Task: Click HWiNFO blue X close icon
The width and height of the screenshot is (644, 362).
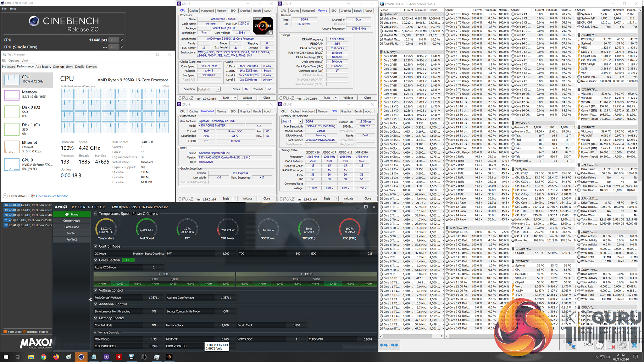Action: pos(634,346)
